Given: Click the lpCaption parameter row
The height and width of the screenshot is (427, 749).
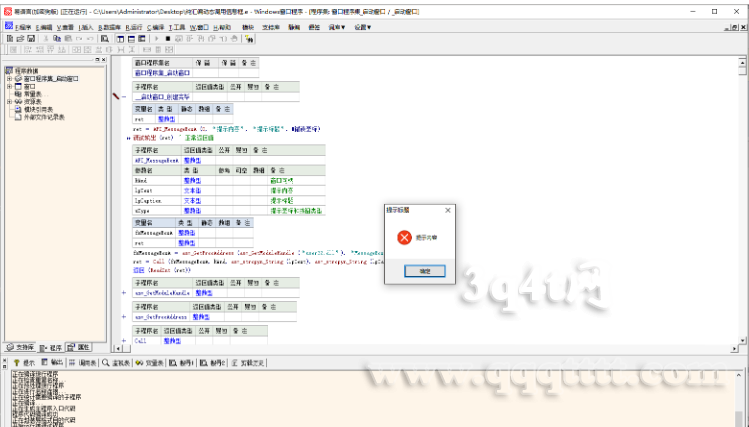Looking at the screenshot, I should point(229,201).
